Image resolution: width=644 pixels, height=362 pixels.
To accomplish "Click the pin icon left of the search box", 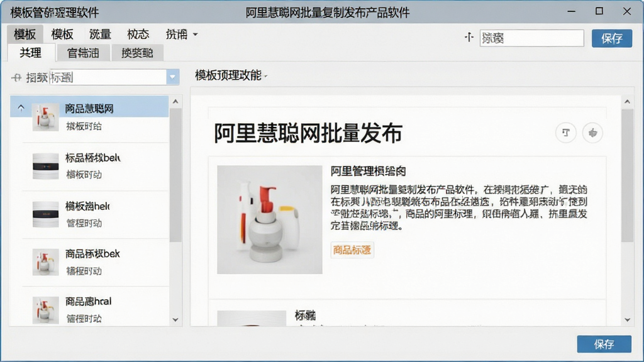I will 469,38.
